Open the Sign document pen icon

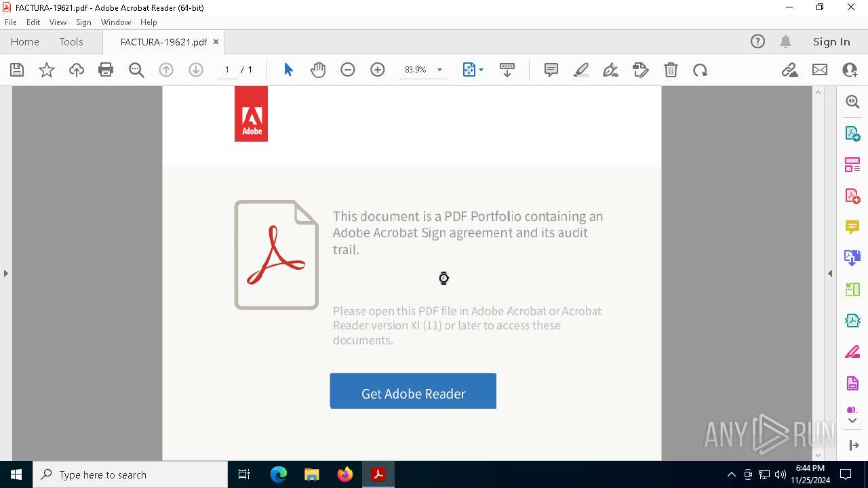pos(611,70)
